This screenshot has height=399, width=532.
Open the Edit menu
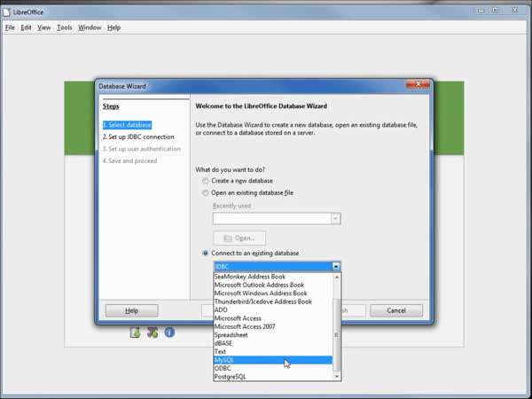[x=26, y=27]
